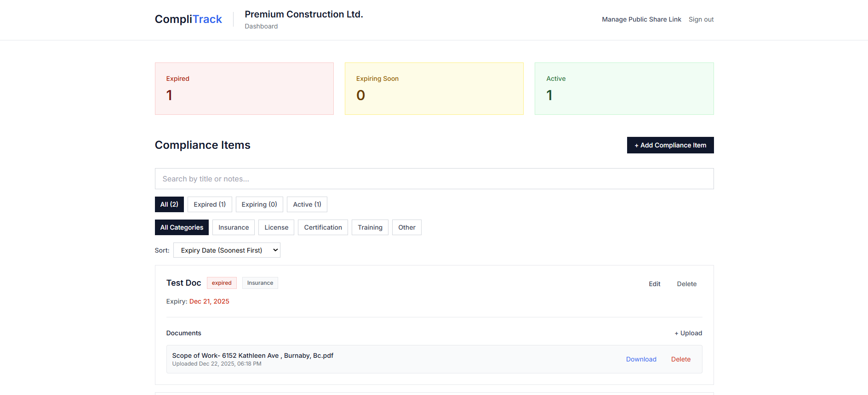Sign out of the dashboard
This screenshot has width=868, height=395.
tap(701, 19)
